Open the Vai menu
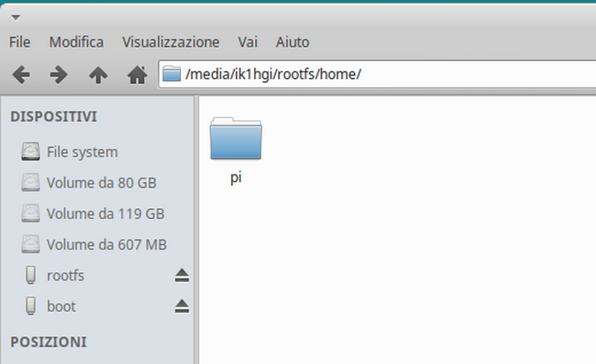The image size is (596, 364). tap(248, 42)
